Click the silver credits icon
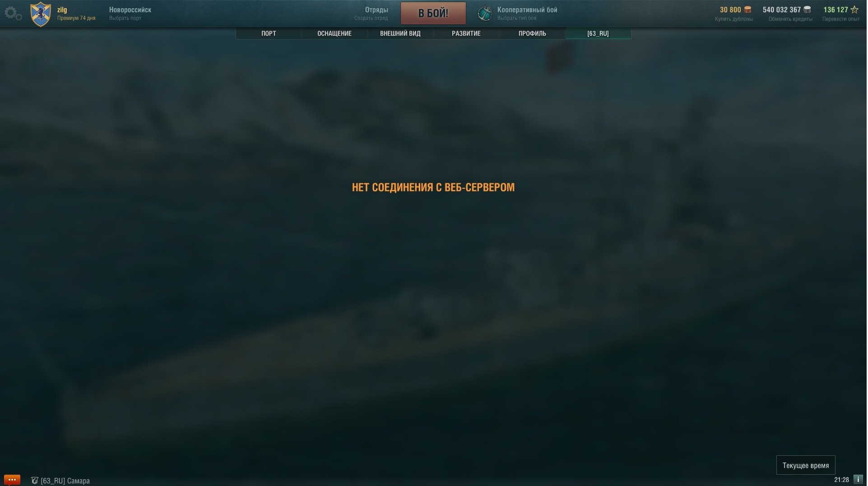 pos(808,9)
